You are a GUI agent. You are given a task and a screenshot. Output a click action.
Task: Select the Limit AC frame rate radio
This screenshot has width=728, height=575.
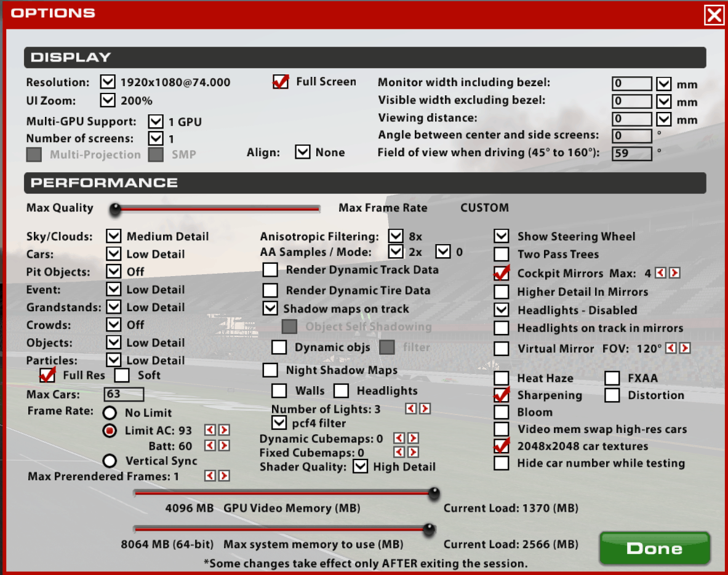click(x=110, y=430)
